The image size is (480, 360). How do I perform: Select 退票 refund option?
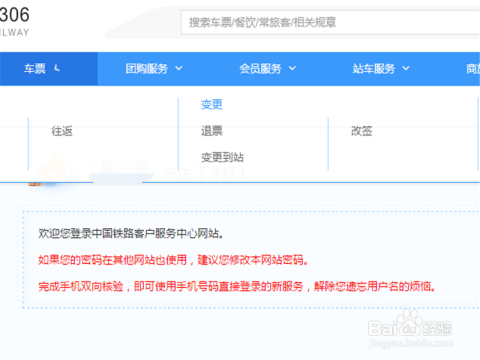(212, 131)
